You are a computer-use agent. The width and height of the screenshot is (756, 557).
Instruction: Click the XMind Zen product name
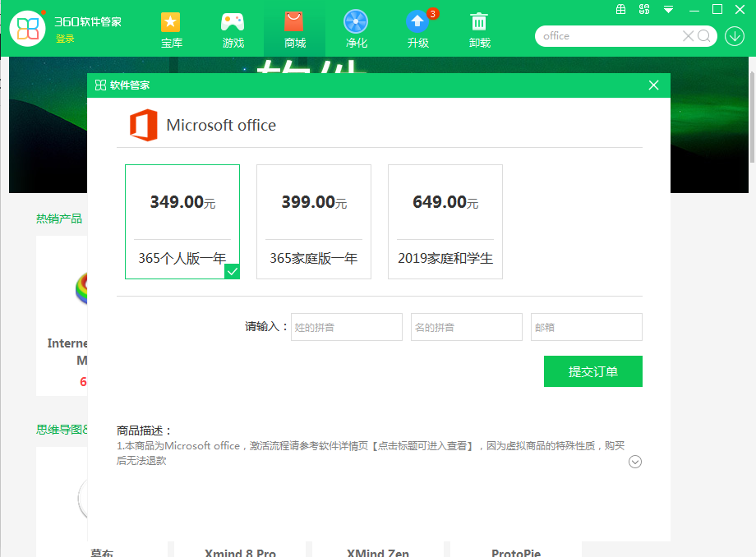click(x=378, y=552)
